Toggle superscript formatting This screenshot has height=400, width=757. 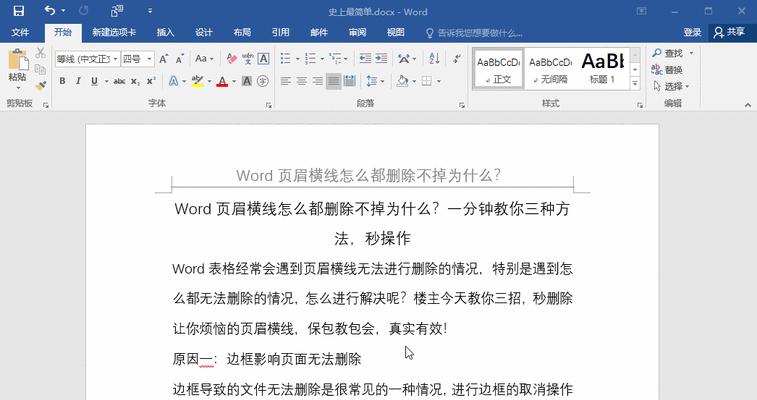point(151,81)
